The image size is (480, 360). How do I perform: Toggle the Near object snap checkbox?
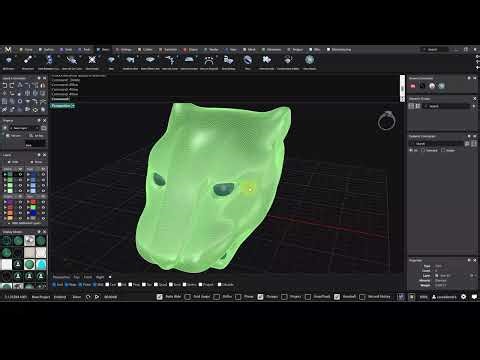[x=67, y=284]
